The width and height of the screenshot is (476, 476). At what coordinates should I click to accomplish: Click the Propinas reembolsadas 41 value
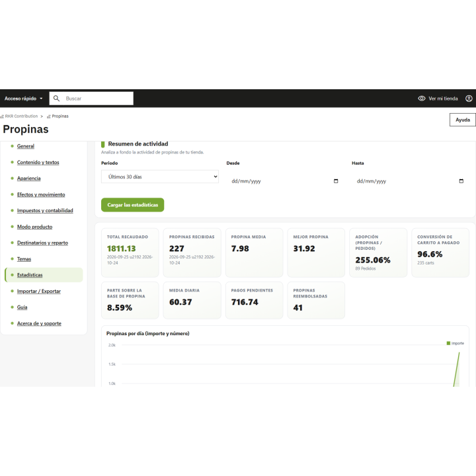click(297, 308)
